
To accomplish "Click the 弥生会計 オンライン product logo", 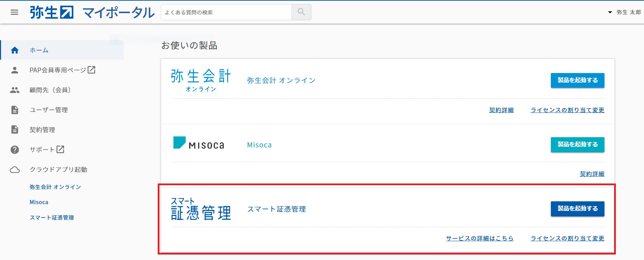I will 201,80.
